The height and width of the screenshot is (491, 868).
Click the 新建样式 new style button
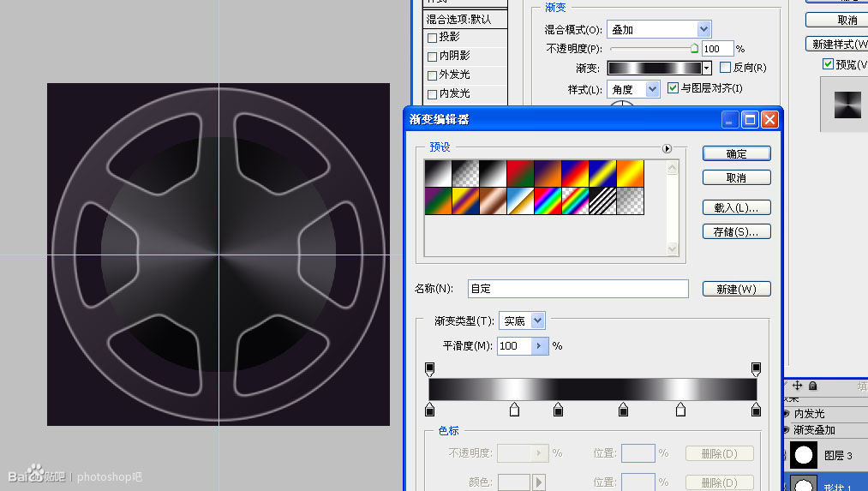pyautogui.click(x=836, y=44)
